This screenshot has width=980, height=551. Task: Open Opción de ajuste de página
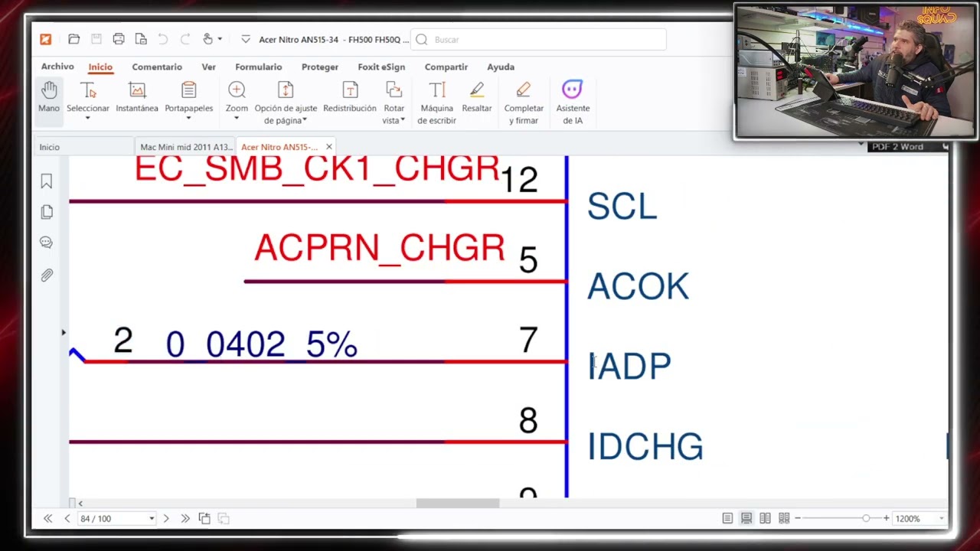pos(286,103)
